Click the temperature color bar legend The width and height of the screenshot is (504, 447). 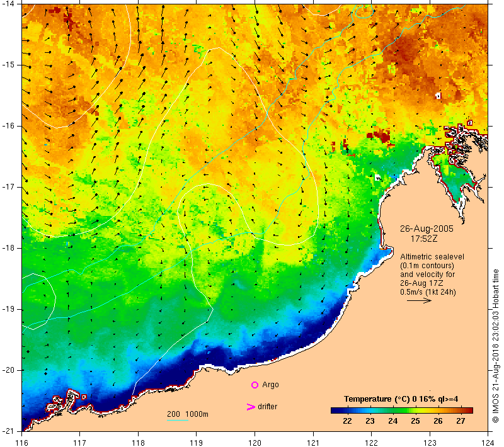402,410
